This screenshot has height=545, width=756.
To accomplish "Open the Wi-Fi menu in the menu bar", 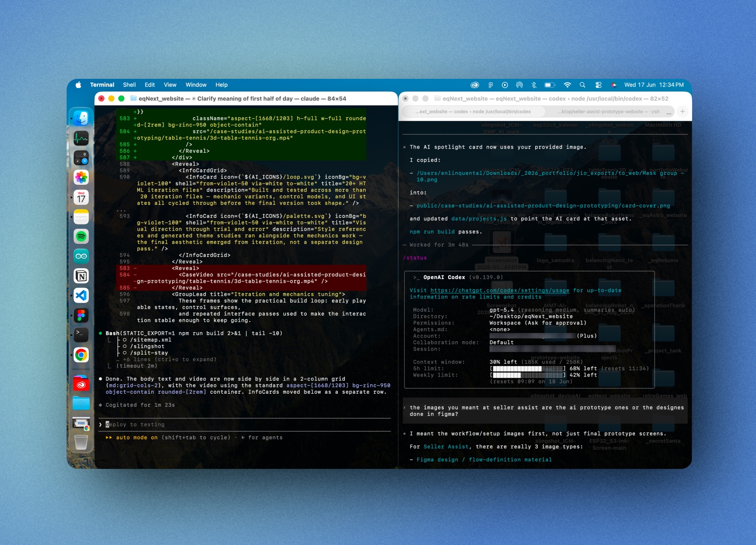I will click(x=567, y=85).
